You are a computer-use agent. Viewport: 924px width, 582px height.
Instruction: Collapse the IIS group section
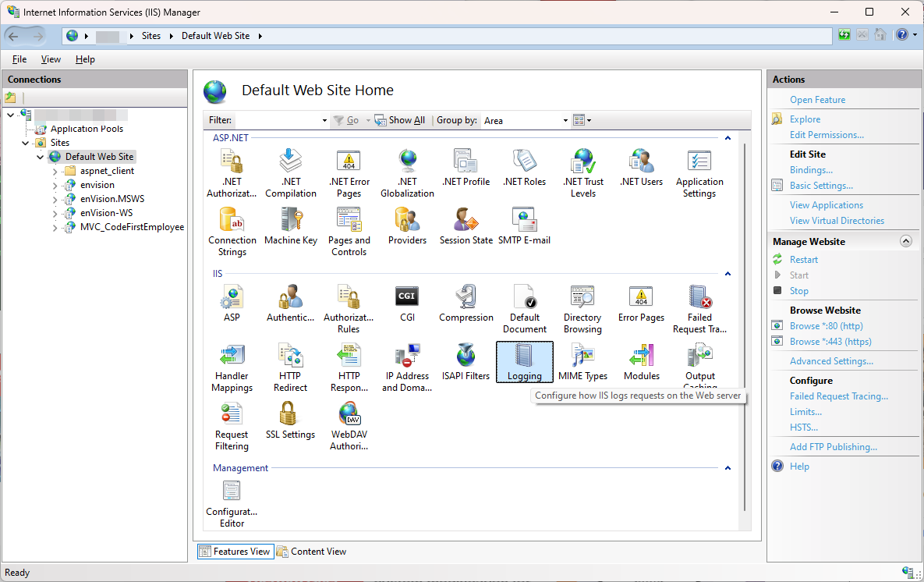[x=728, y=274]
